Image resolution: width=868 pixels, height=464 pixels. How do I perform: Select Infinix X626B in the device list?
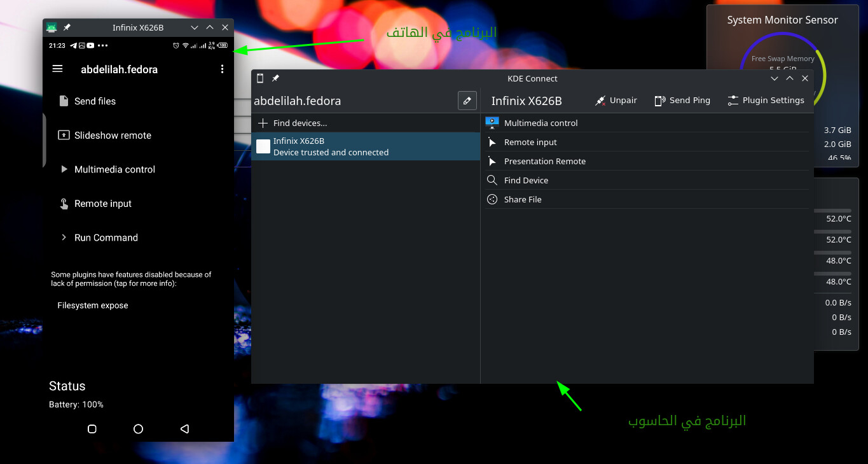click(x=365, y=146)
